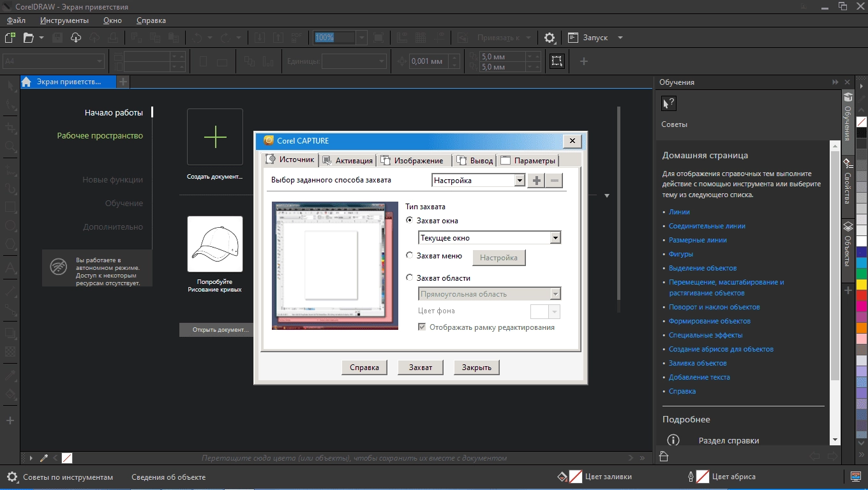Click the Свойства docker tab icon

[x=848, y=163]
